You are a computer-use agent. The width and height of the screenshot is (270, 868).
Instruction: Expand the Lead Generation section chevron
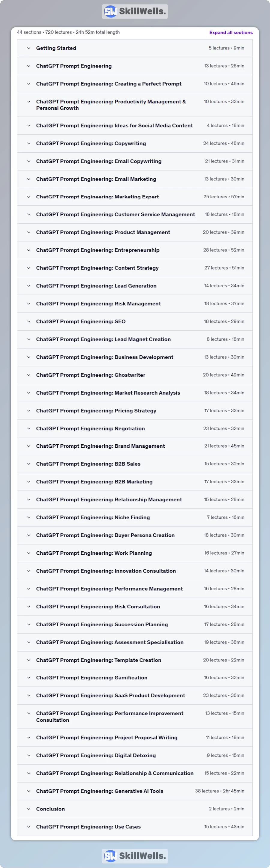(x=29, y=286)
